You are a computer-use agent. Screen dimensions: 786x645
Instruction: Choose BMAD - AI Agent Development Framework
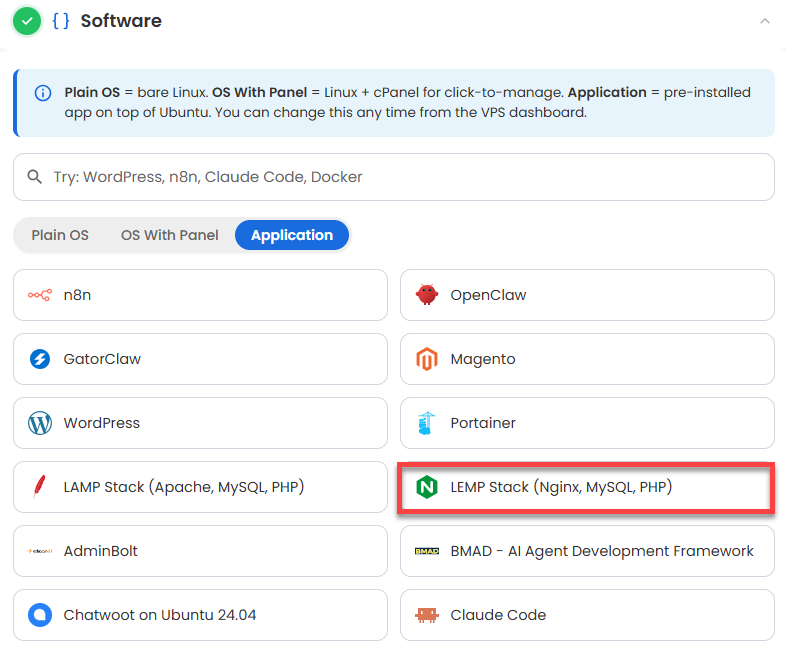coord(587,551)
